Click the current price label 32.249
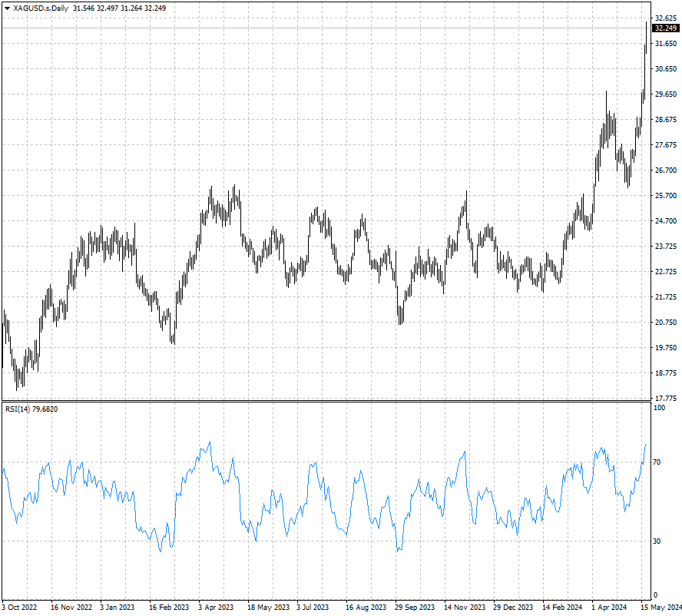This screenshot has width=682, height=616. pos(666,28)
